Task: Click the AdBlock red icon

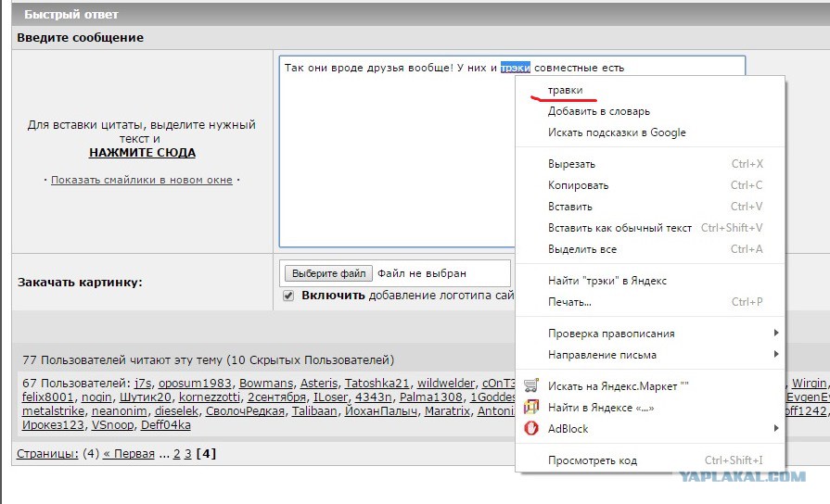Action: pos(531,428)
